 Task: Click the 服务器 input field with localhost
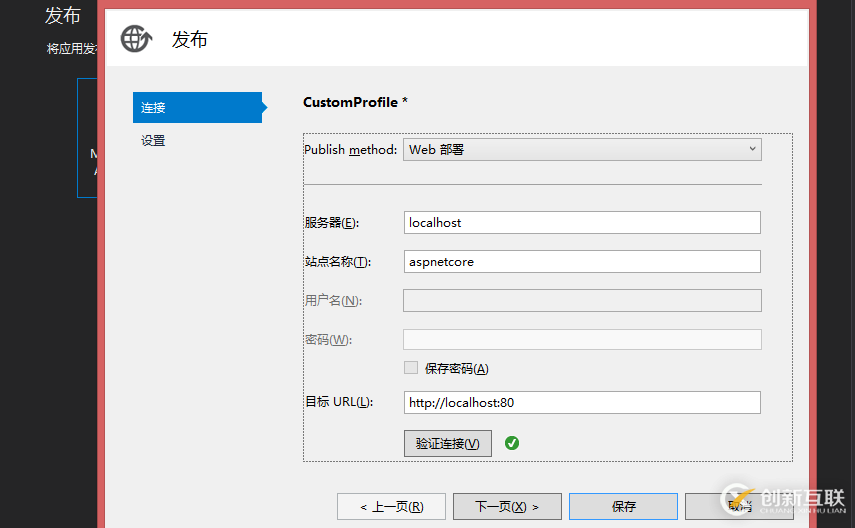pyautogui.click(x=582, y=223)
